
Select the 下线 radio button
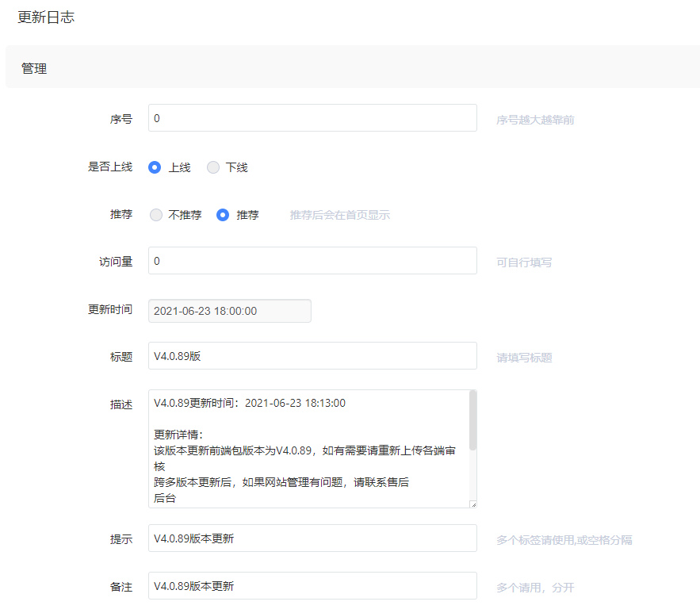(x=213, y=167)
